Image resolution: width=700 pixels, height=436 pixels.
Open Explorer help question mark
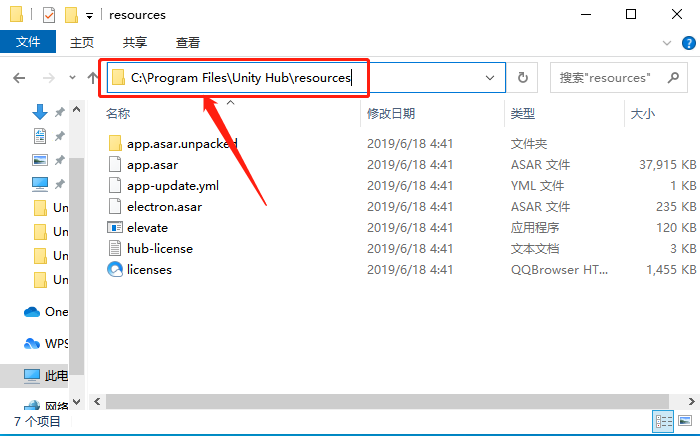click(688, 43)
